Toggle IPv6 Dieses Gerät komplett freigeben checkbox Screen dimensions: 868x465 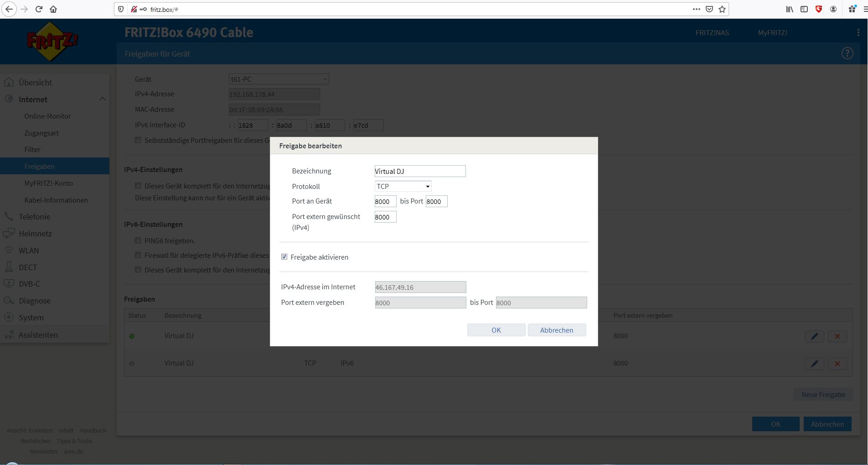(138, 270)
